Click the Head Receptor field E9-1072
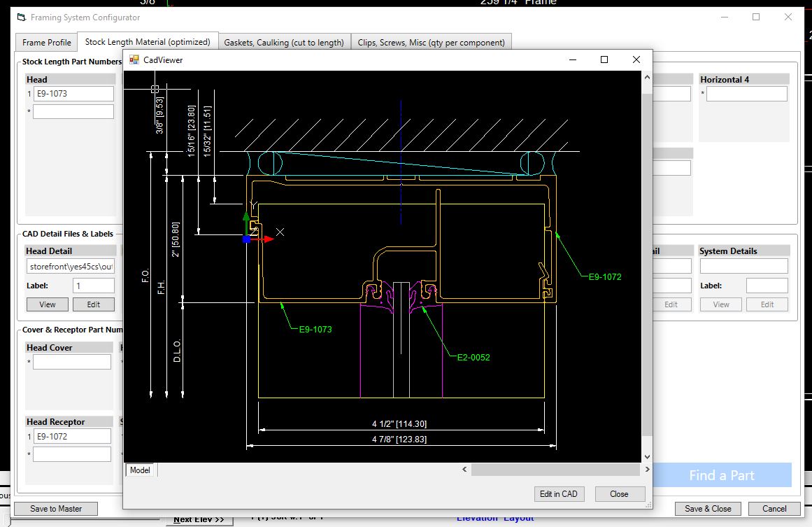Image resolution: width=812 pixels, height=527 pixels. pos(73,436)
